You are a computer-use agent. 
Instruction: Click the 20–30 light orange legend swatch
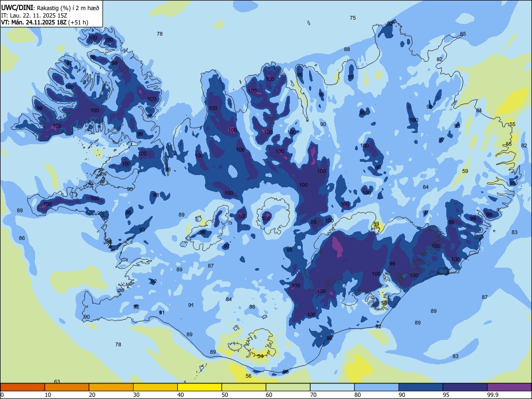coord(111,387)
